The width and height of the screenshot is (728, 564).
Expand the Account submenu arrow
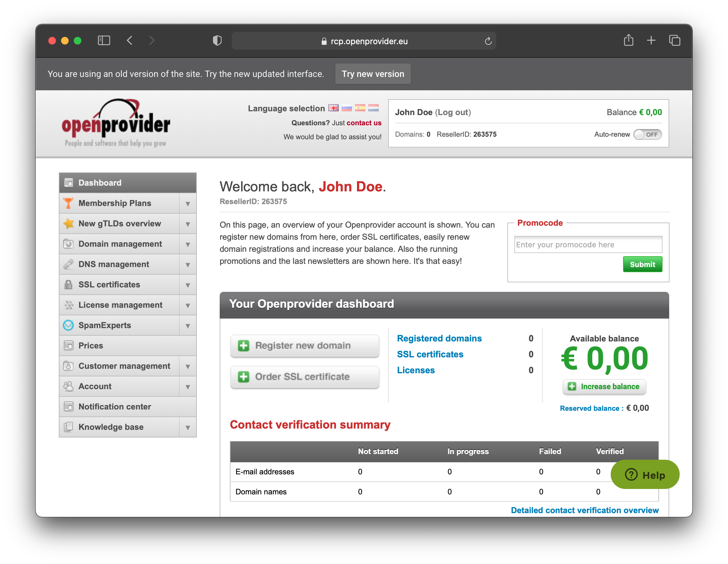click(x=188, y=387)
